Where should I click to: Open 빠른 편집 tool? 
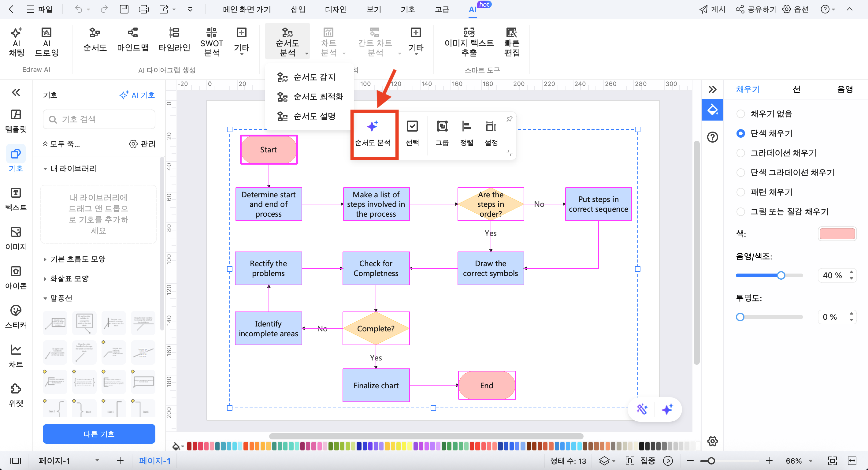(511, 42)
